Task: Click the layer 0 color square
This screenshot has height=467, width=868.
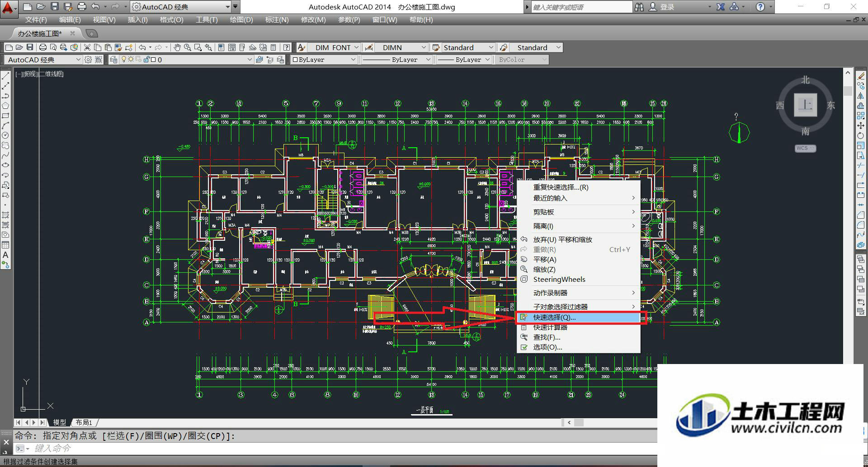Action: 153,59
